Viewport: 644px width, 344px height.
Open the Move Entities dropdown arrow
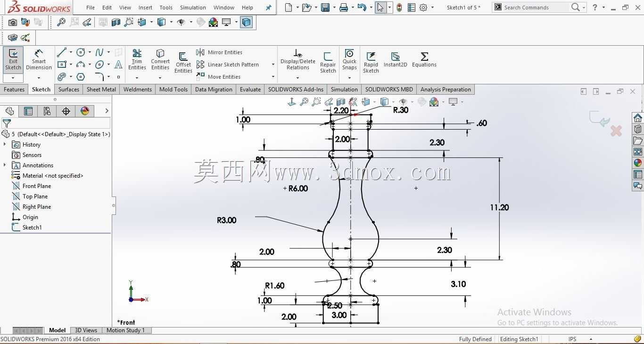coord(272,77)
